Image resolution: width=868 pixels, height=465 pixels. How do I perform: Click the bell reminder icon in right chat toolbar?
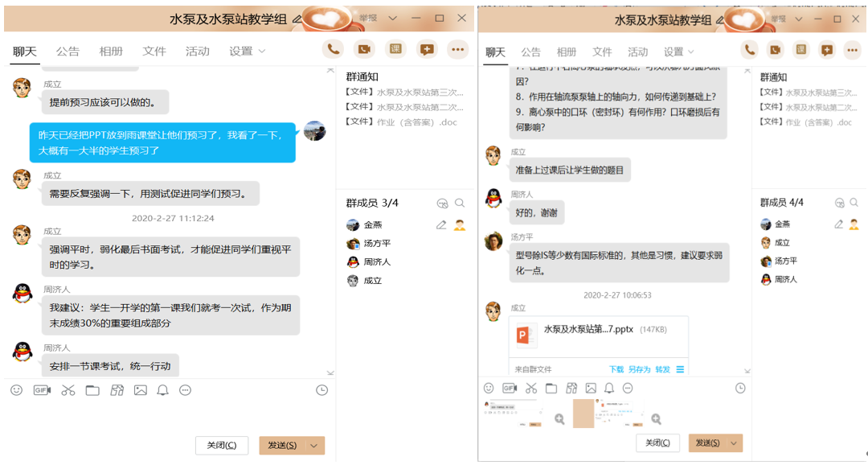pyautogui.click(x=609, y=388)
